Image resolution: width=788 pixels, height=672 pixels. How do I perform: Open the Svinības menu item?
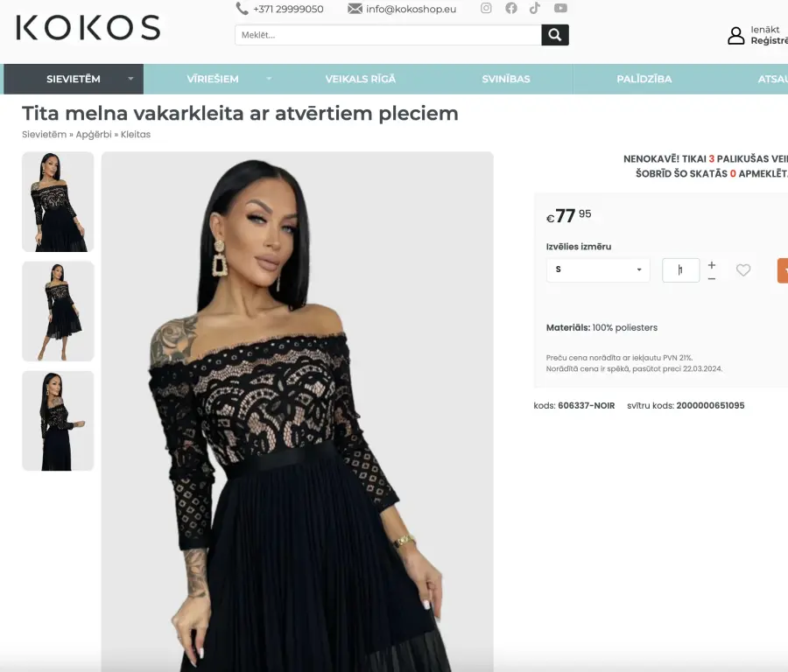click(505, 79)
